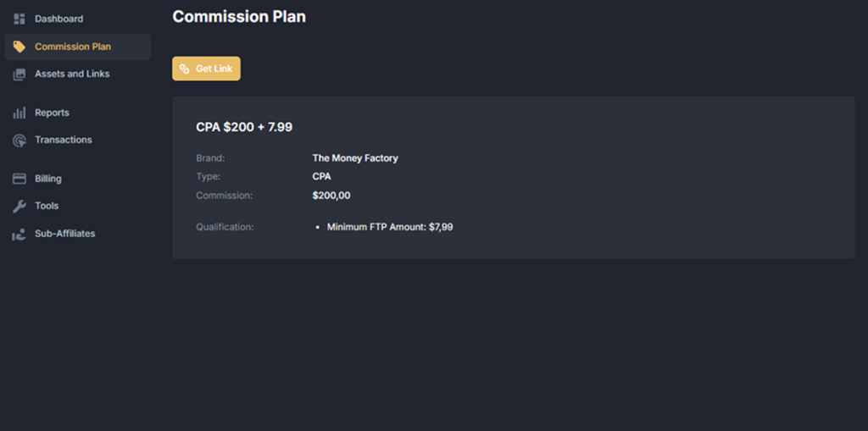Click the Billing credit card icon
The width and height of the screenshot is (868, 431).
click(x=19, y=179)
